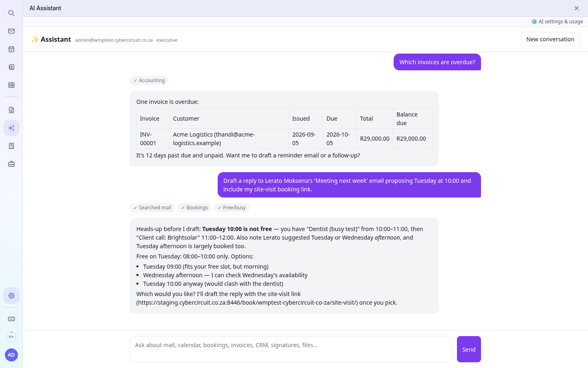Click the 'Wednesday afternoon' option bullet
The height and width of the screenshot is (368, 588).
pos(225,275)
